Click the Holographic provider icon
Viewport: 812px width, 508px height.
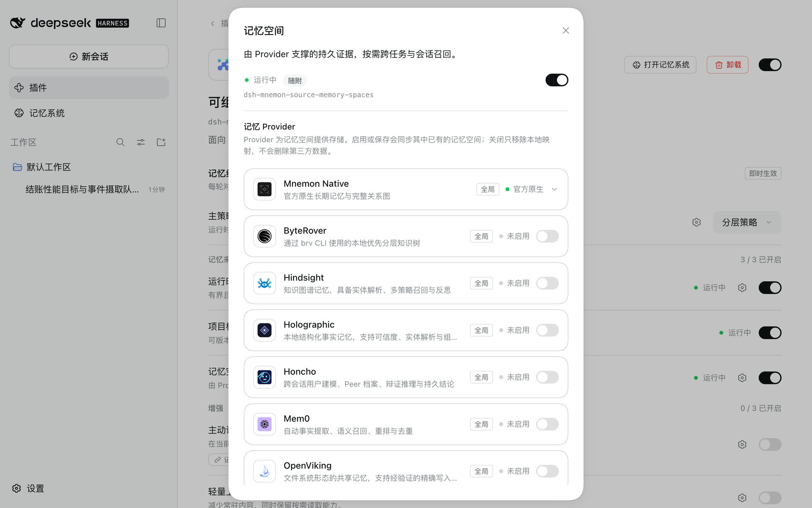coord(264,330)
